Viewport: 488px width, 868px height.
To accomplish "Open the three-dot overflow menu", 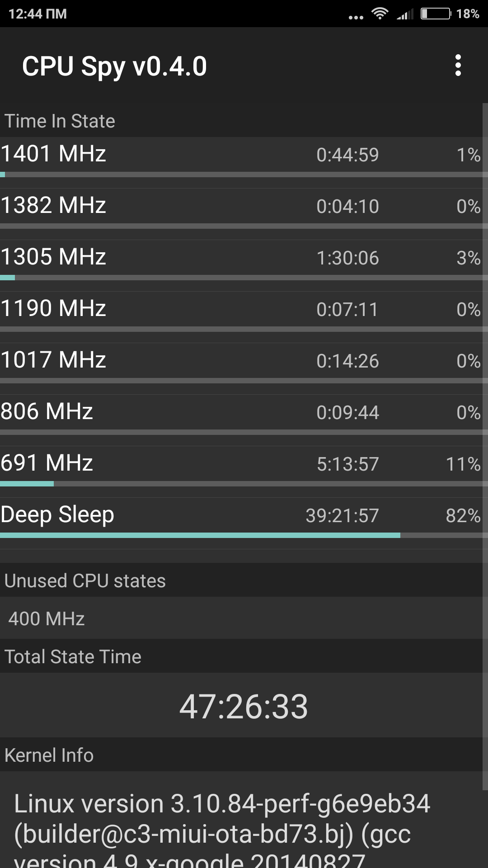I will pos(458,66).
